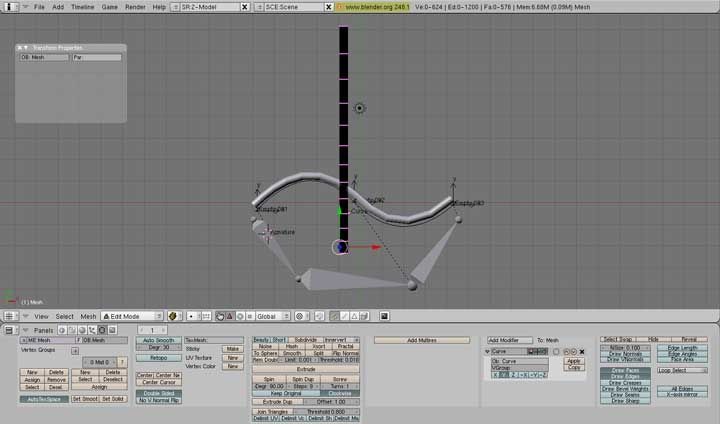Toggle Auto Smooth option
This screenshot has width=720, height=424.
(x=158, y=340)
